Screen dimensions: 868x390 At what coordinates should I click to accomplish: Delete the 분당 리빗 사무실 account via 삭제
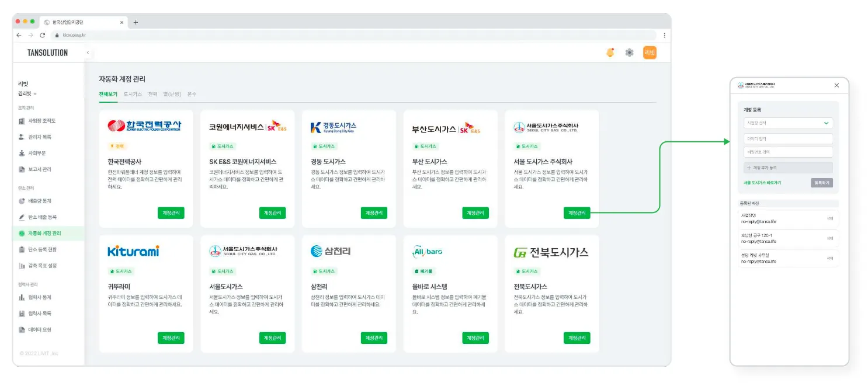pyautogui.click(x=829, y=258)
